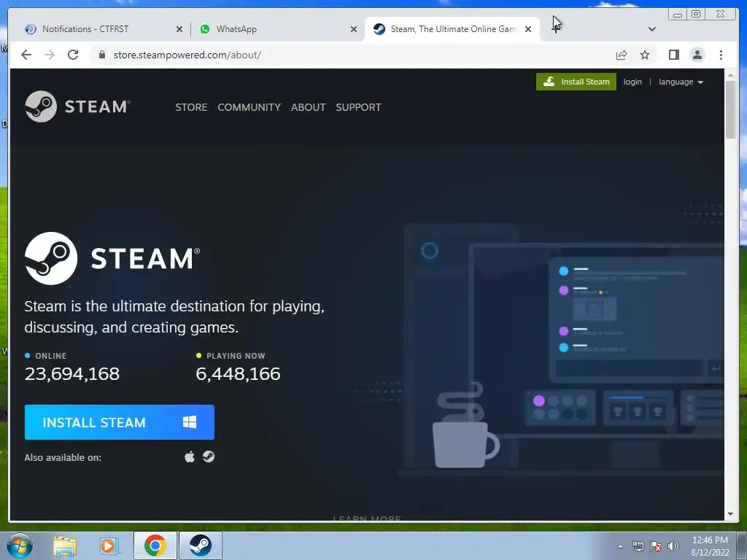Open the STORE menu
The image size is (747, 560).
pyautogui.click(x=191, y=107)
